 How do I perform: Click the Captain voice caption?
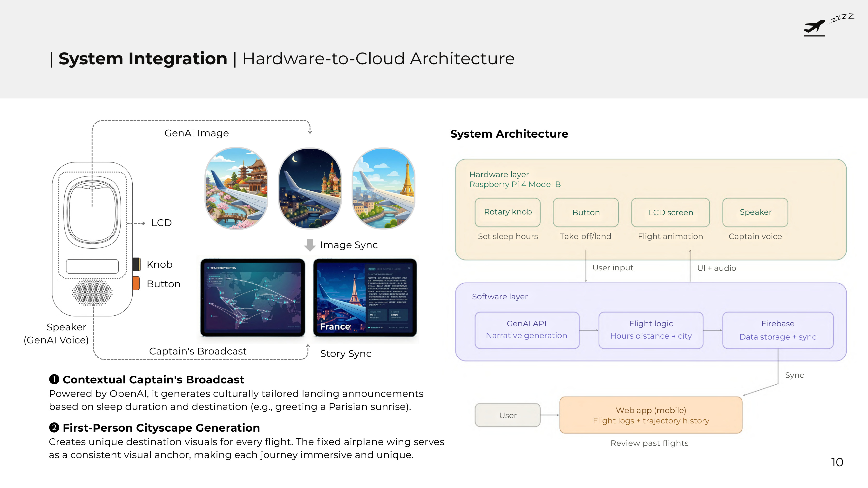(755, 236)
